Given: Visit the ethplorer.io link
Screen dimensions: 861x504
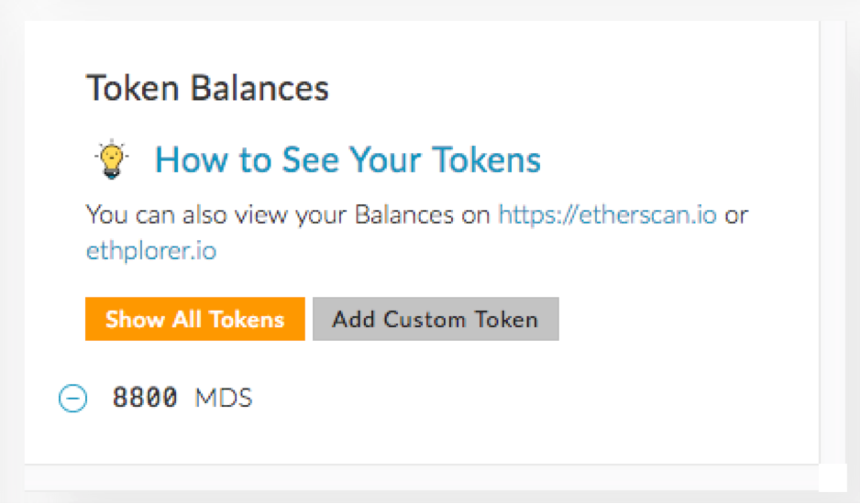Looking at the screenshot, I should pyautogui.click(x=151, y=250).
